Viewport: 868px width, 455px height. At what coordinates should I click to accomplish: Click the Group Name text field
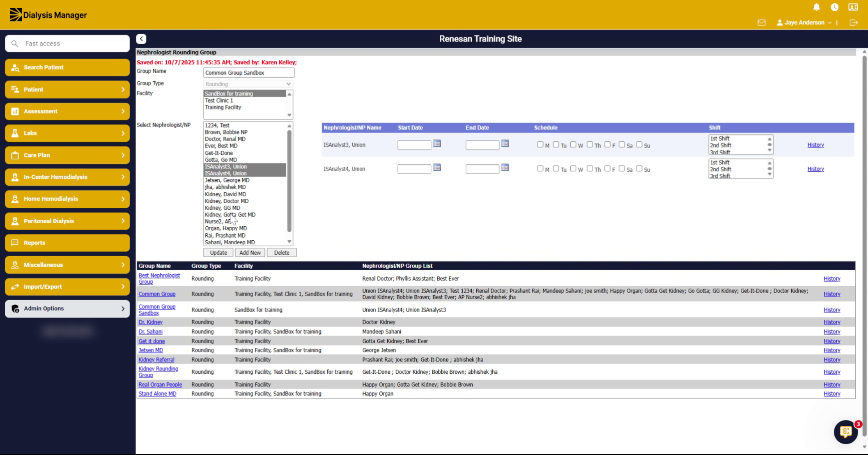248,73
